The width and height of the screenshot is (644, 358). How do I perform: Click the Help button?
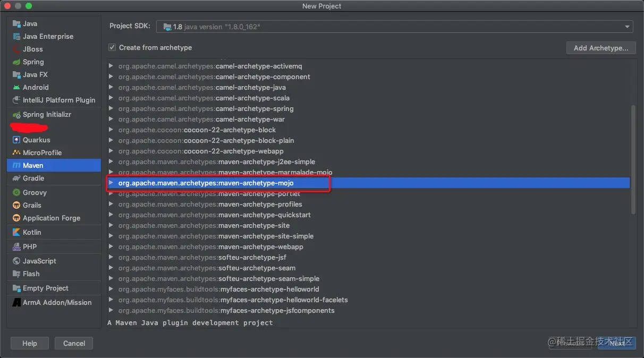pyautogui.click(x=30, y=343)
